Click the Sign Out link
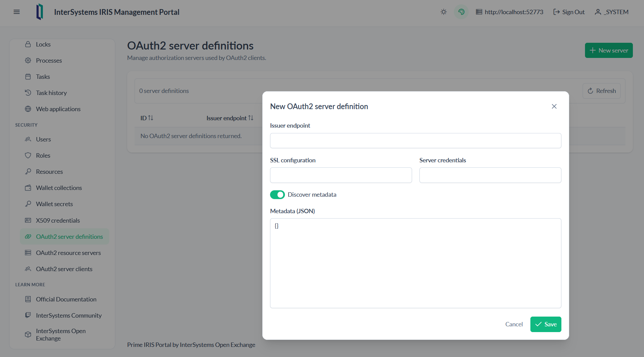 click(x=569, y=12)
